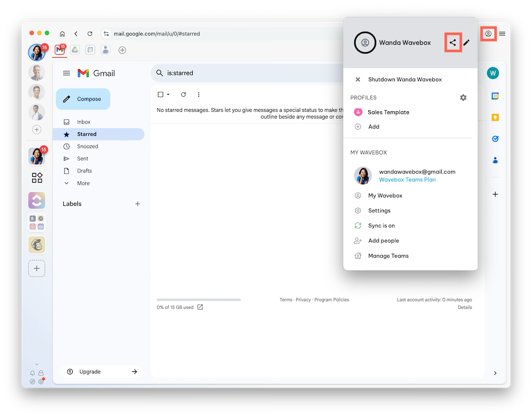The width and height of the screenshot is (532, 416).
Task: Open Google Tasks in the side panel
Action: click(x=495, y=138)
